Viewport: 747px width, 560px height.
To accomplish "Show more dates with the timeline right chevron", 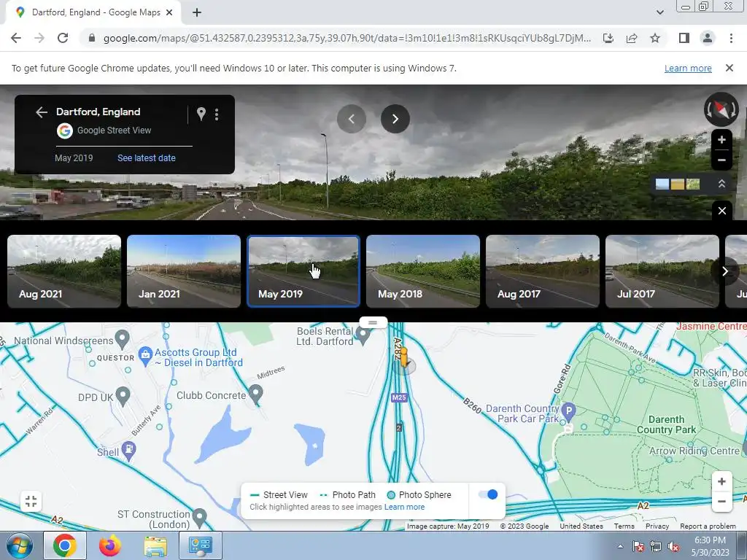I will 724,271.
